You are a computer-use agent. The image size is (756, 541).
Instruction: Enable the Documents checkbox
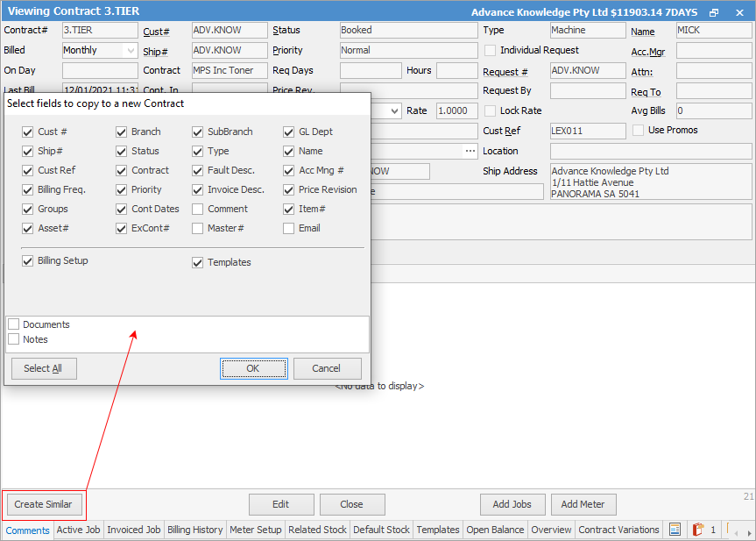(13, 324)
